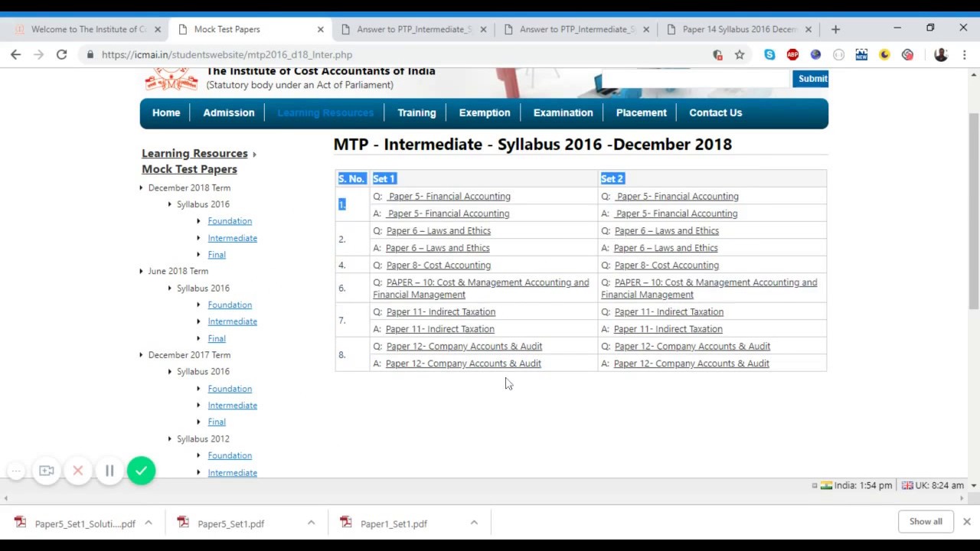Click the page vertical scrollbar
Screen dimensions: 980x551
[974, 211]
